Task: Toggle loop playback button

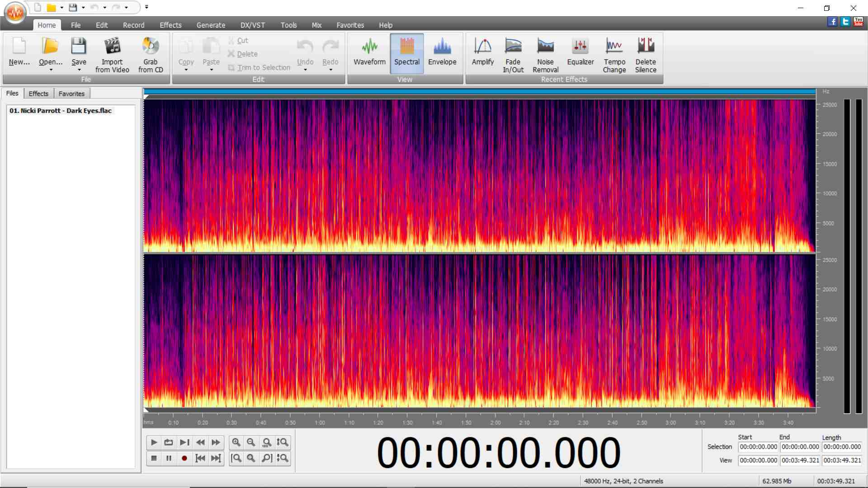Action: [169, 442]
